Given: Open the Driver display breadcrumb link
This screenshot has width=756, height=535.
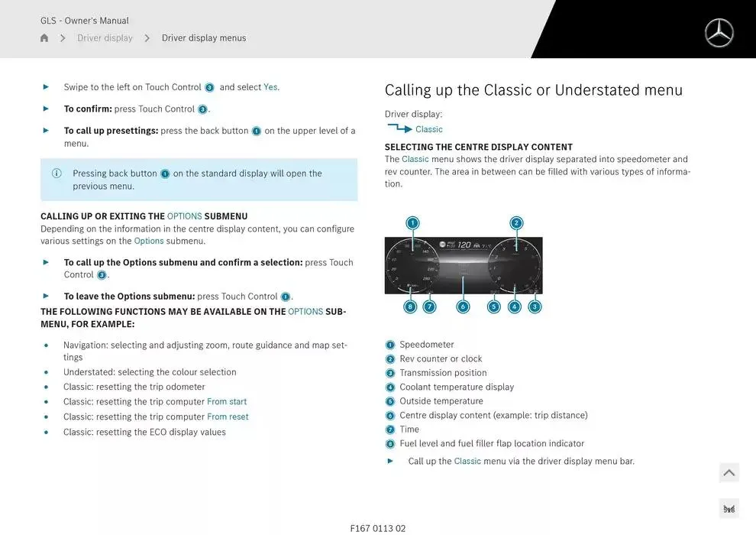Looking at the screenshot, I should click(x=105, y=37).
